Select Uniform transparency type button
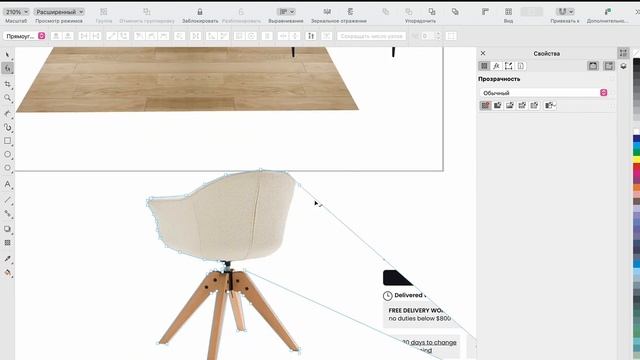The height and width of the screenshot is (360, 640). pyautogui.click(x=498, y=105)
